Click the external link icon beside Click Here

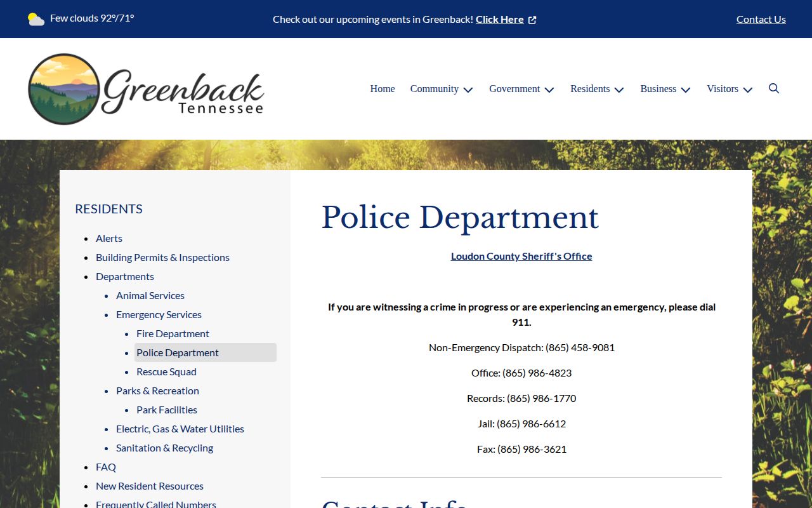532,20
